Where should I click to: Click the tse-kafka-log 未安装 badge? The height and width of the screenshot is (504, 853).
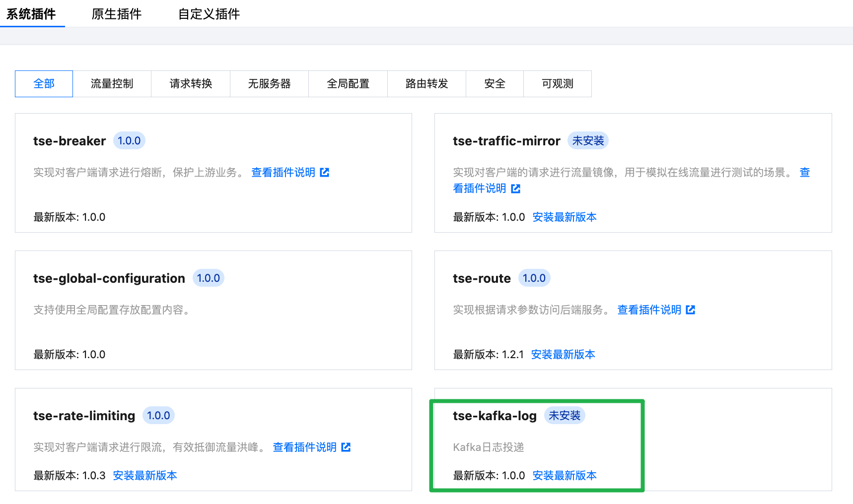[565, 416]
